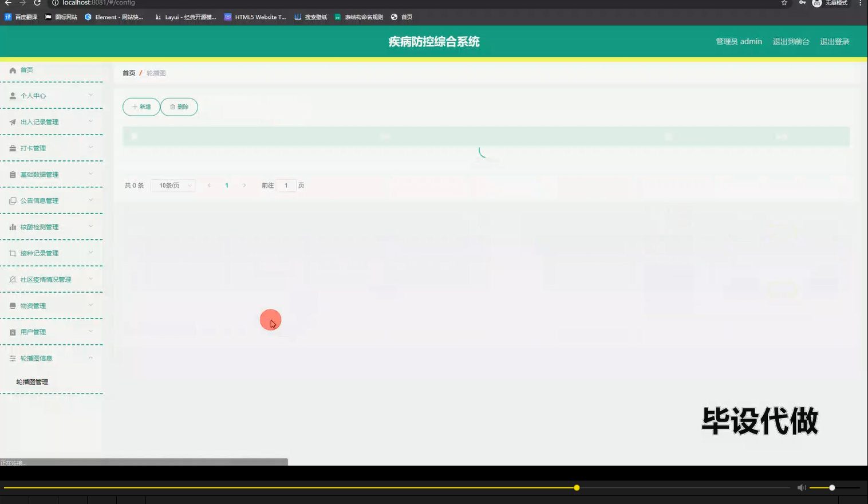Open the 搜索壁纸 bookmark
The height and width of the screenshot is (504, 868).
pyautogui.click(x=311, y=17)
